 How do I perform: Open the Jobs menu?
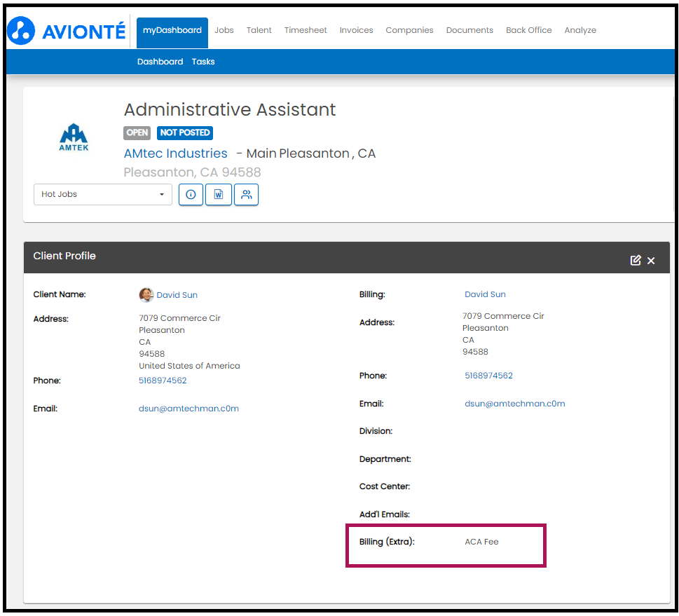224,30
